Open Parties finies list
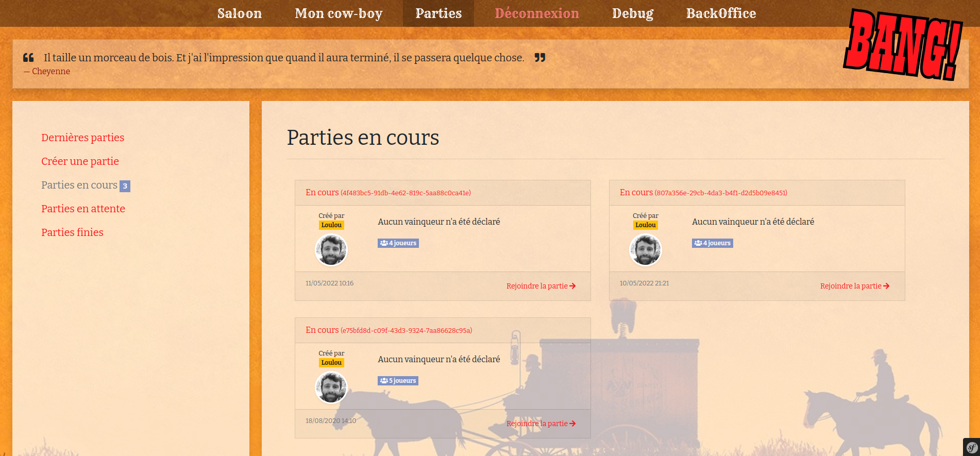This screenshot has height=456, width=980. (x=72, y=232)
